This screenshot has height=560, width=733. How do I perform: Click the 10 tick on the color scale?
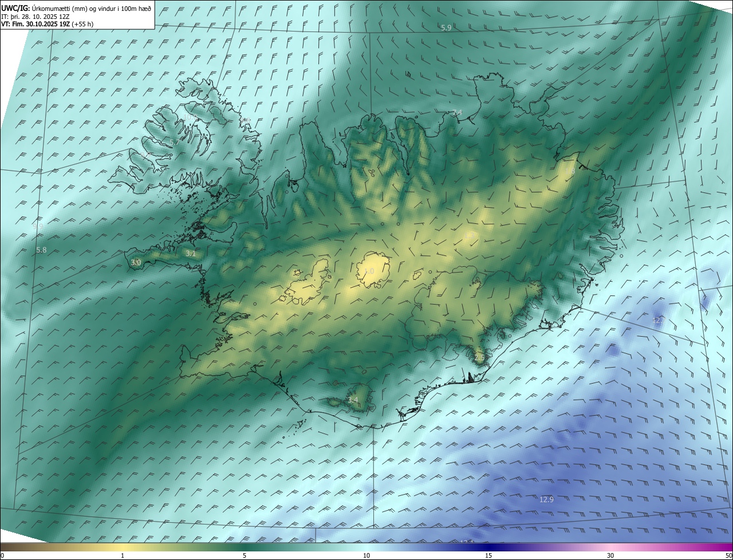click(x=366, y=555)
